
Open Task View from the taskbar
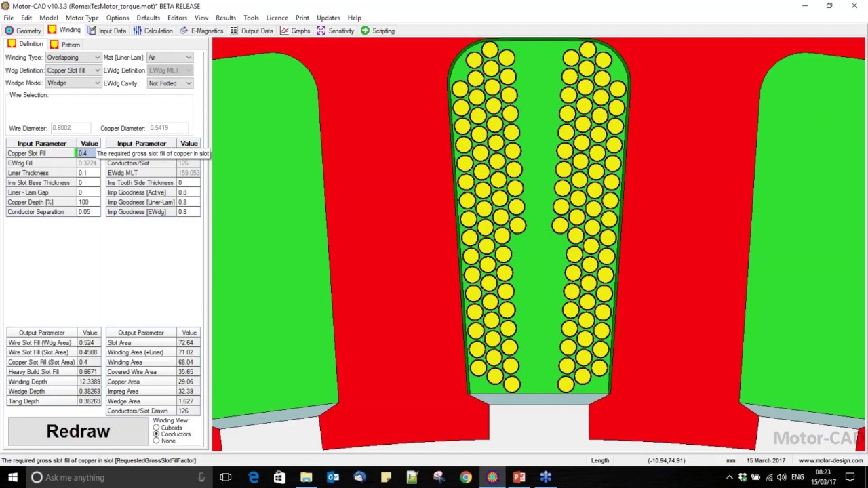(x=226, y=477)
